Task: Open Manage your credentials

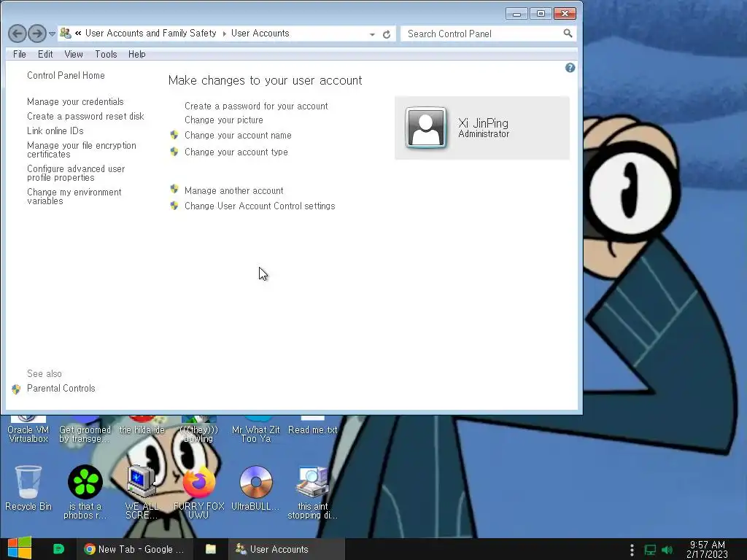Action: pos(75,101)
